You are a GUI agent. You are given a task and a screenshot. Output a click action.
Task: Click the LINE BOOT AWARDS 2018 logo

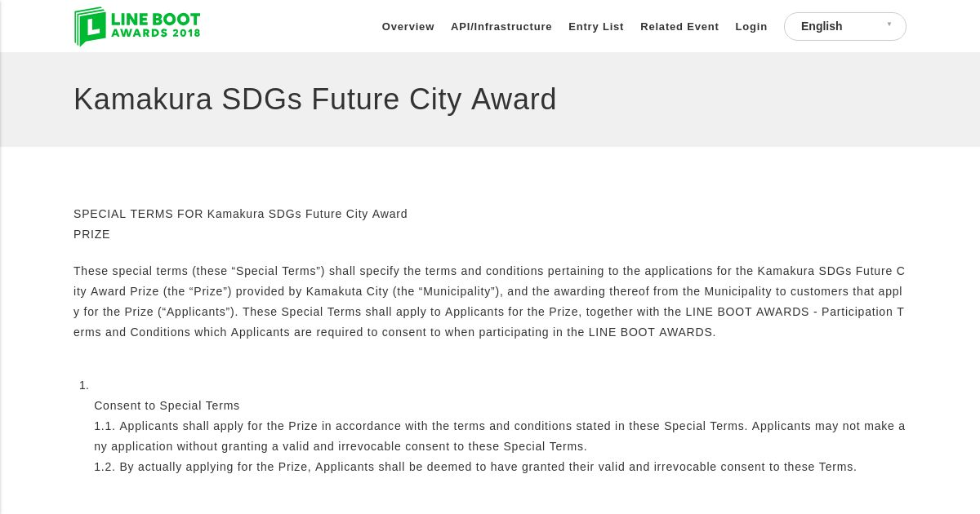click(137, 26)
